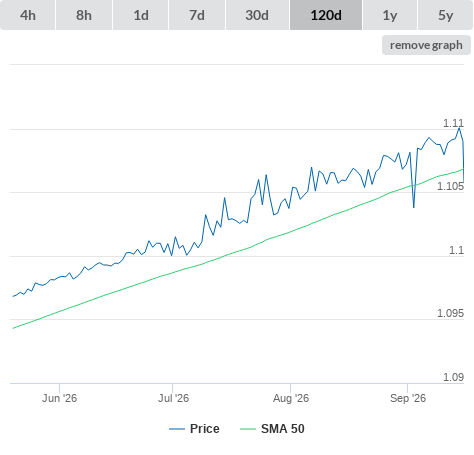Click the 1.11 y-axis value label
This screenshot has width=474, height=455.
453,123
